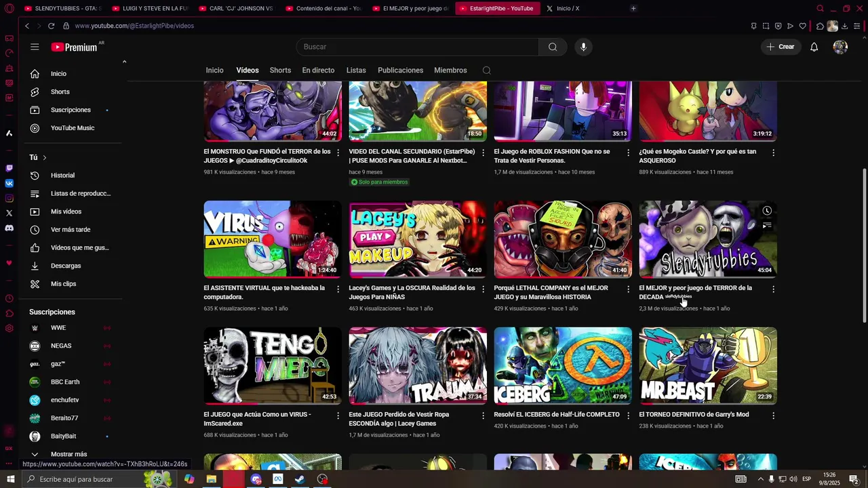Viewport: 868px width, 488px height.
Task: Open the notifications bell
Action: (814, 47)
